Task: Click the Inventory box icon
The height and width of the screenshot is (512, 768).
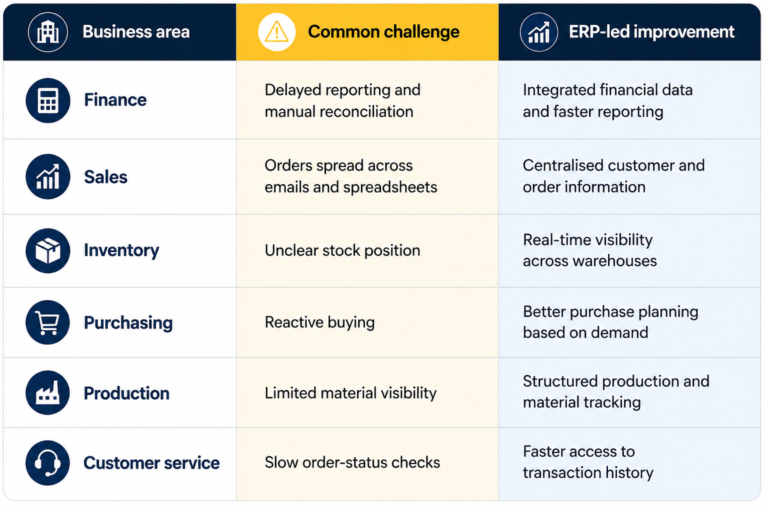Action: click(48, 250)
